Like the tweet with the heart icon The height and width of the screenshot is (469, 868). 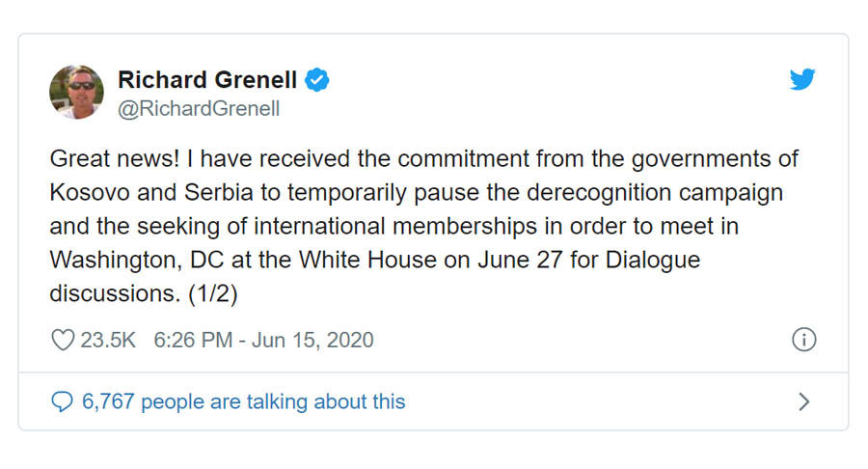(x=62, y=340)
